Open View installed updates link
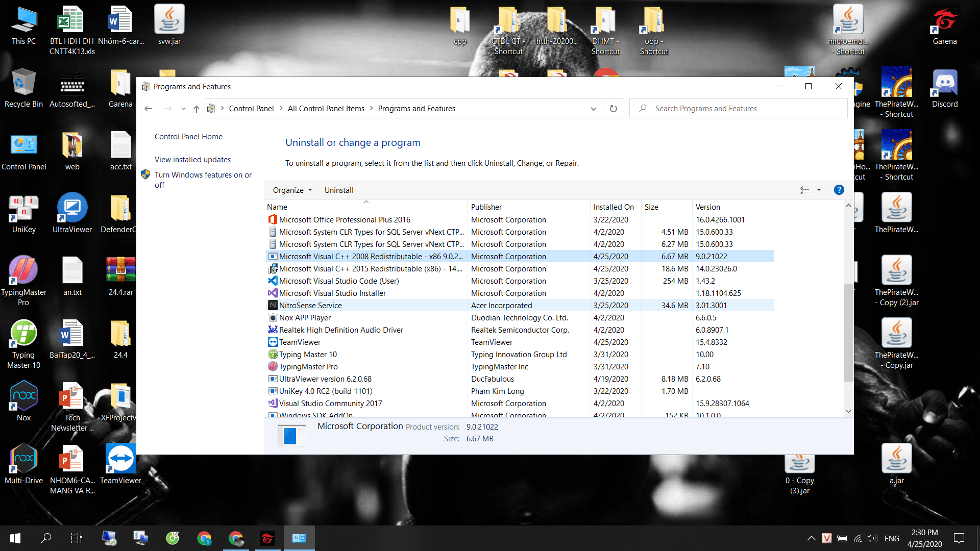980x551 pixels. pyautogui.click(x=192, y=159)
